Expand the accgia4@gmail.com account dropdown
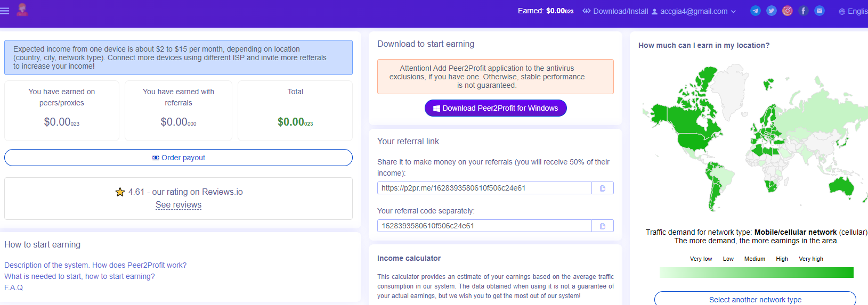 coord(694,11)
